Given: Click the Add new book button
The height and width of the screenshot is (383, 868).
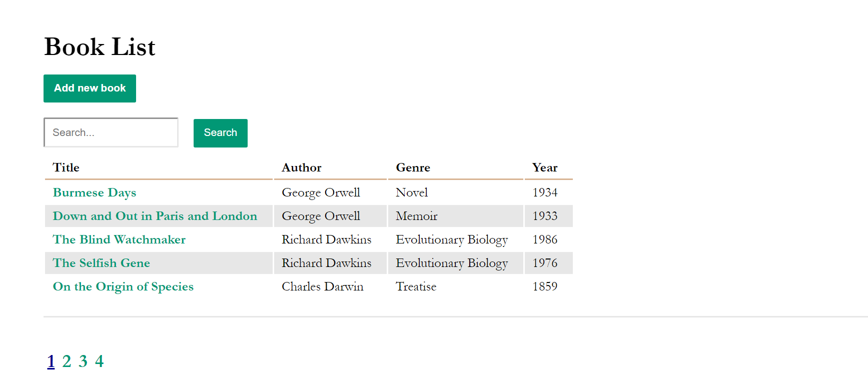Looking at the screenshot, I should (90, 88).
